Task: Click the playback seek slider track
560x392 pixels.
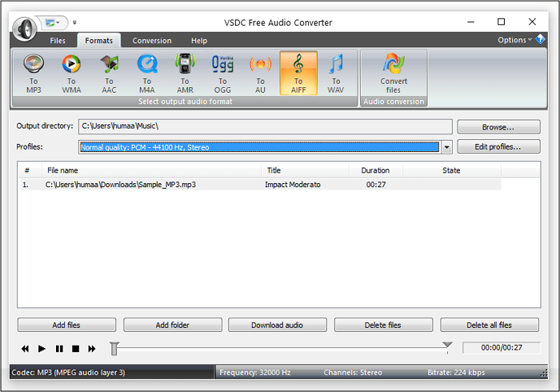Action: [x=280, y=349]
